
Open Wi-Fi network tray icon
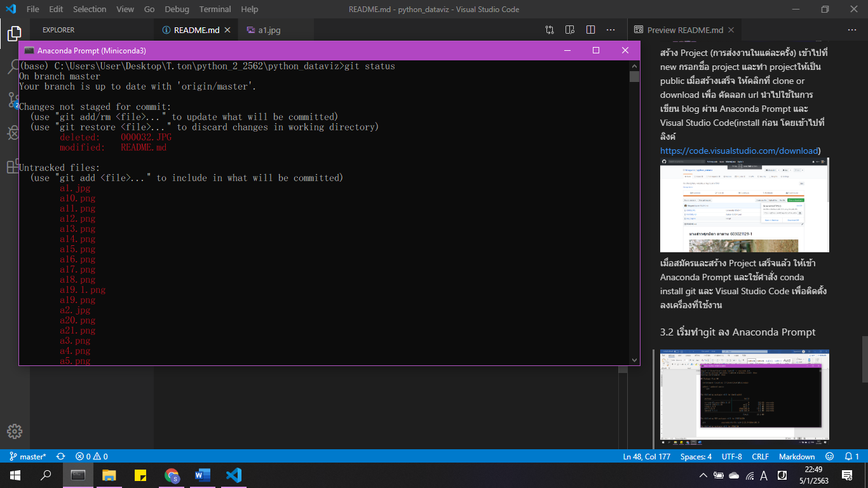tap(750, 475)
